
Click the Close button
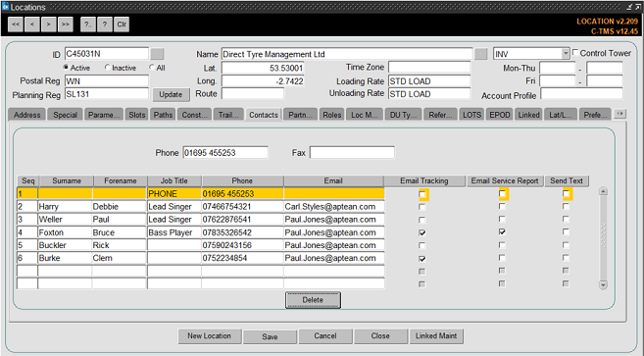click(380, 335)
